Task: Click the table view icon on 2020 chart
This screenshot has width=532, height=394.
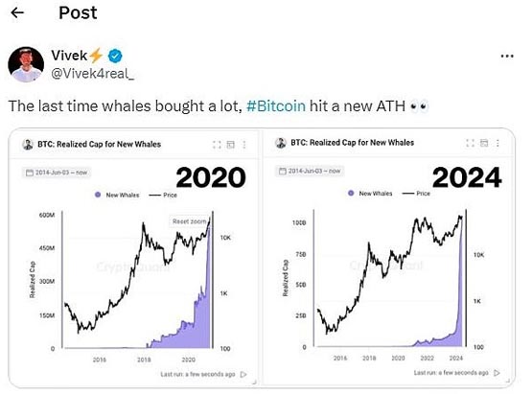Action: coord(230,145)
